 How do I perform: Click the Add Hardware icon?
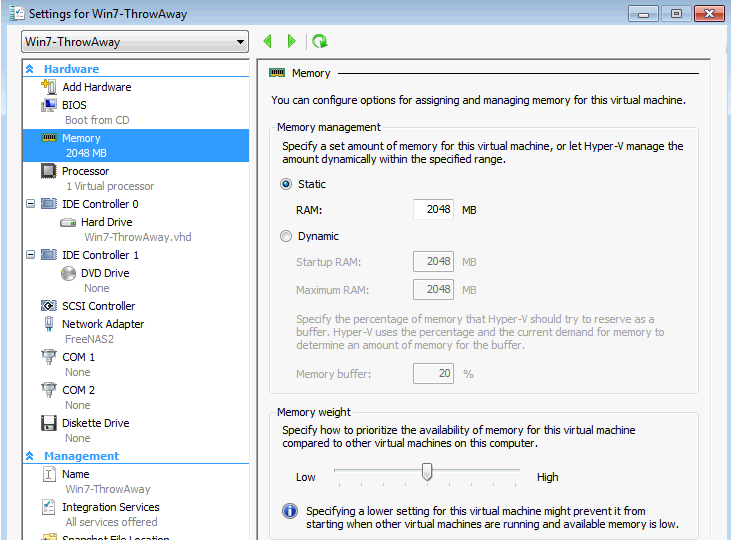coord(49,87)
